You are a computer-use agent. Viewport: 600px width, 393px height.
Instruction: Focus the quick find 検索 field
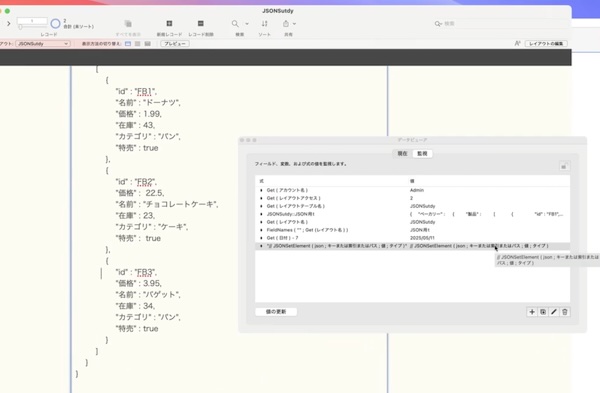click(501, 24)
